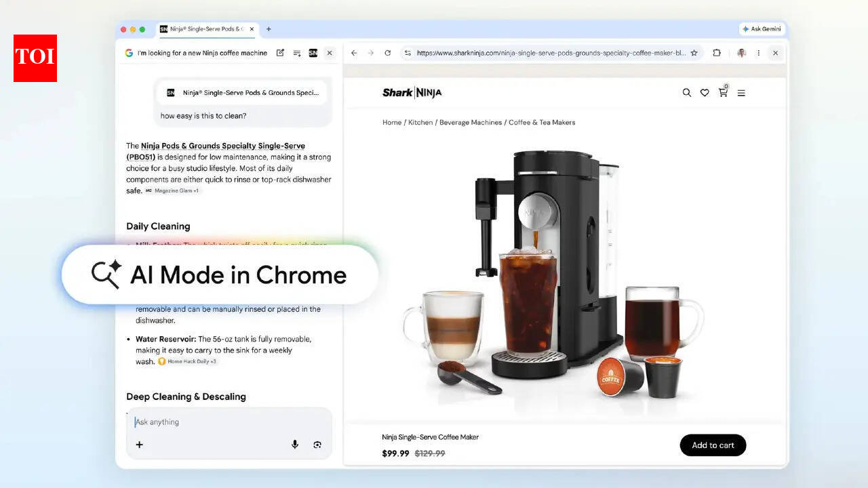Attach content using the plus icon
This screenshot has width=868, height=488.
(140, 445)
